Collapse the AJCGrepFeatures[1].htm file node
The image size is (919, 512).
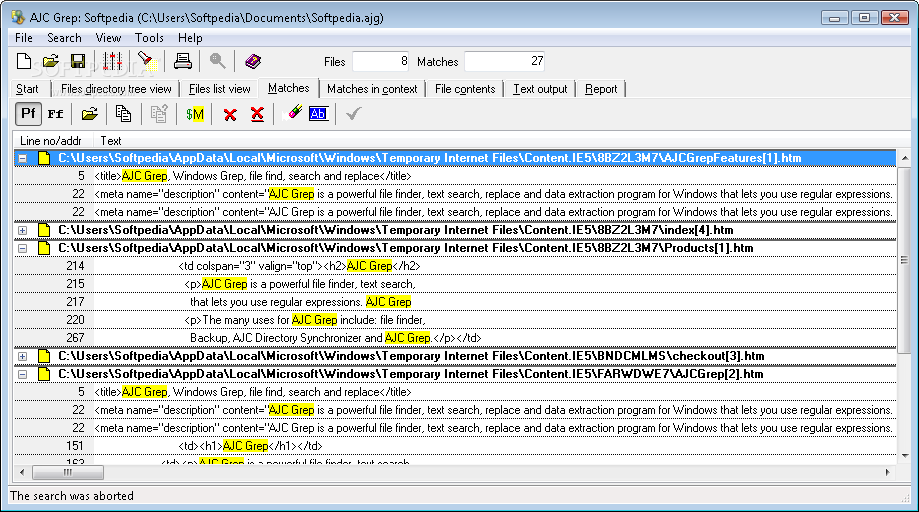[22, 158]
